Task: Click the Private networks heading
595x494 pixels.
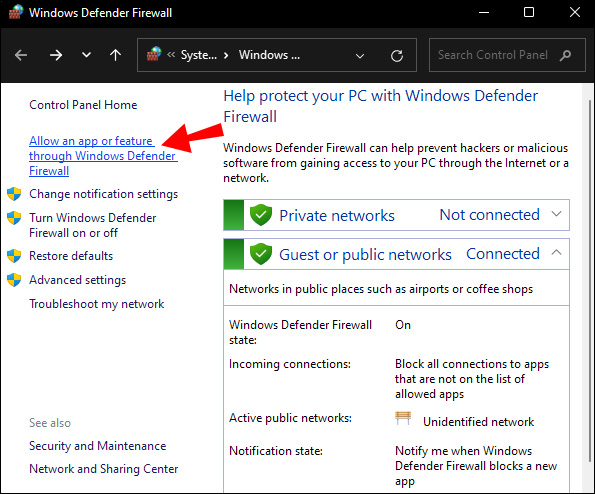Action: coord(337,216)
